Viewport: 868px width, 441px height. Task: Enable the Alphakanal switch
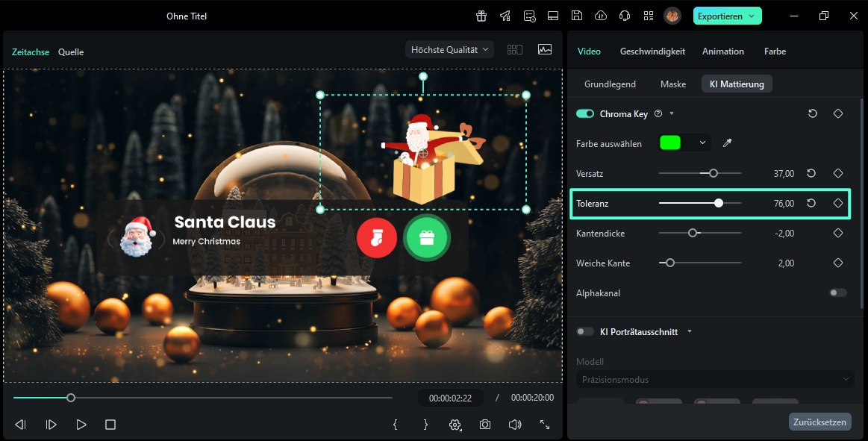[x=838, y=293]
